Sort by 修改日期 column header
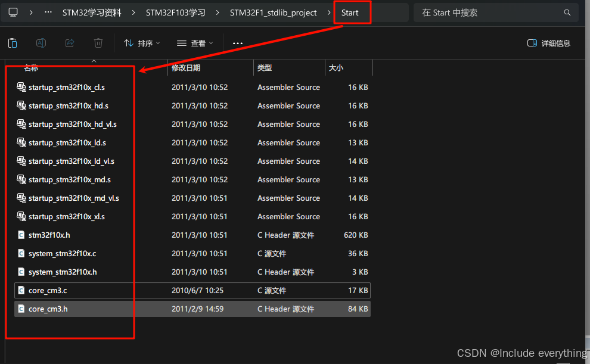Image resolution: width=590 pixels, height=364 pixels. [x=186, y=68]
